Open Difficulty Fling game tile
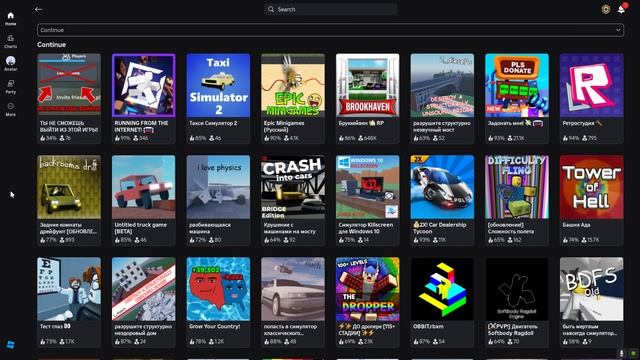Viewport: 640px width, 360px height. [x=517, y=200]
